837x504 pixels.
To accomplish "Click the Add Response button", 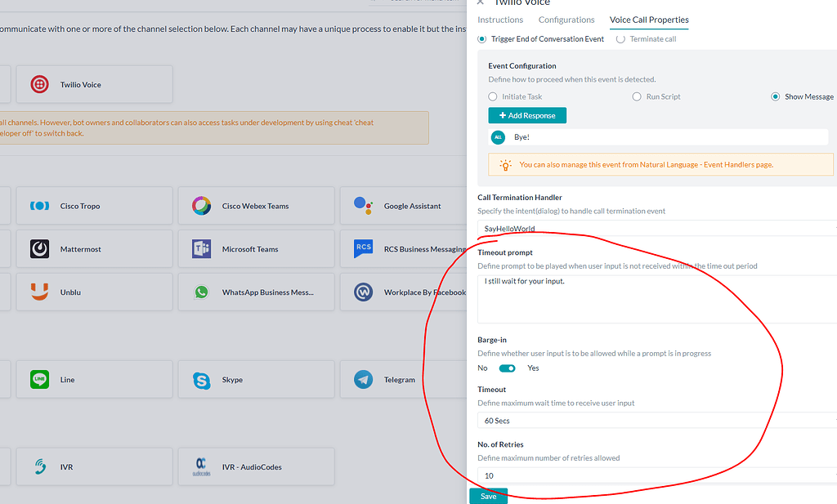I will click(x=527, y=115).
